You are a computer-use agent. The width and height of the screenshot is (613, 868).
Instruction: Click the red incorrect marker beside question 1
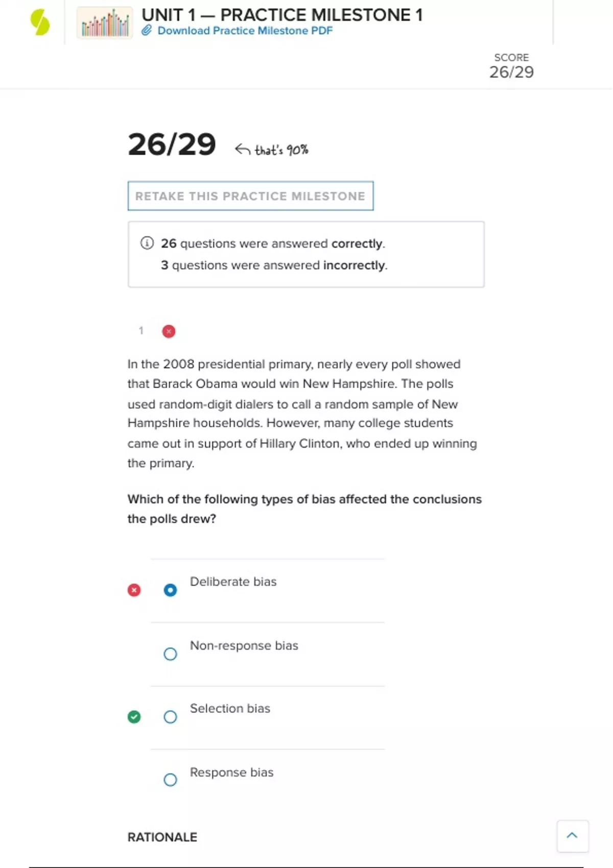169,331
